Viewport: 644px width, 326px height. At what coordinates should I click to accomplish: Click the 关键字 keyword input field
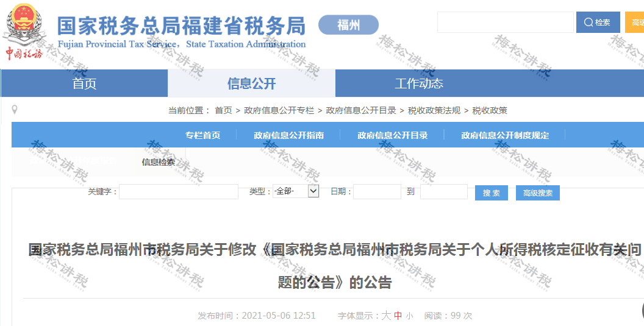point(178,192)
